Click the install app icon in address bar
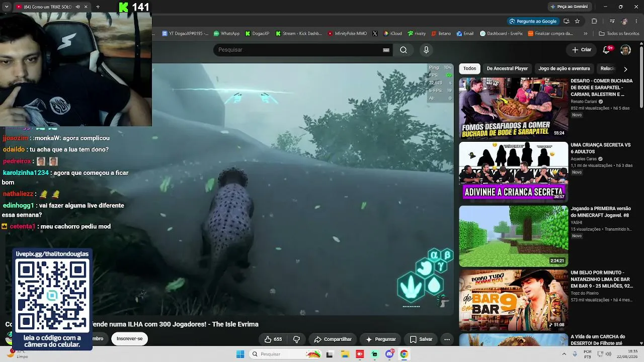This screenshot has width=644, height=362. [566, 21]
